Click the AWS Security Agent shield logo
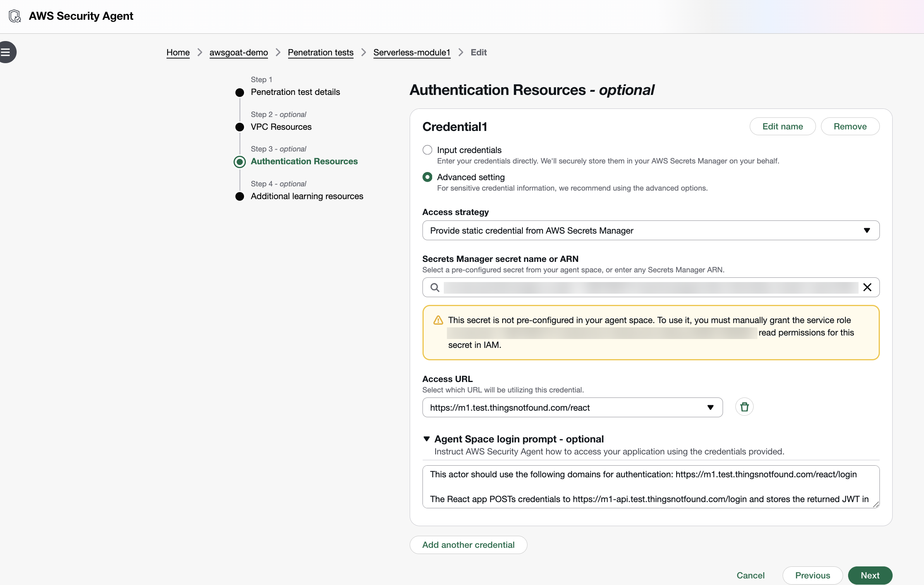924x585 pixels. 15,16
